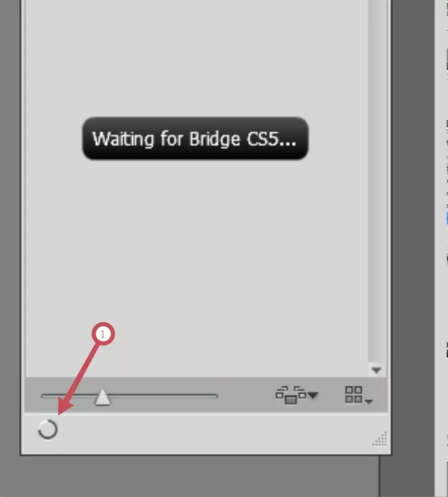Click the dotted resize grip in panel corner
Screen dimensions: 448x497
[380, 438]
